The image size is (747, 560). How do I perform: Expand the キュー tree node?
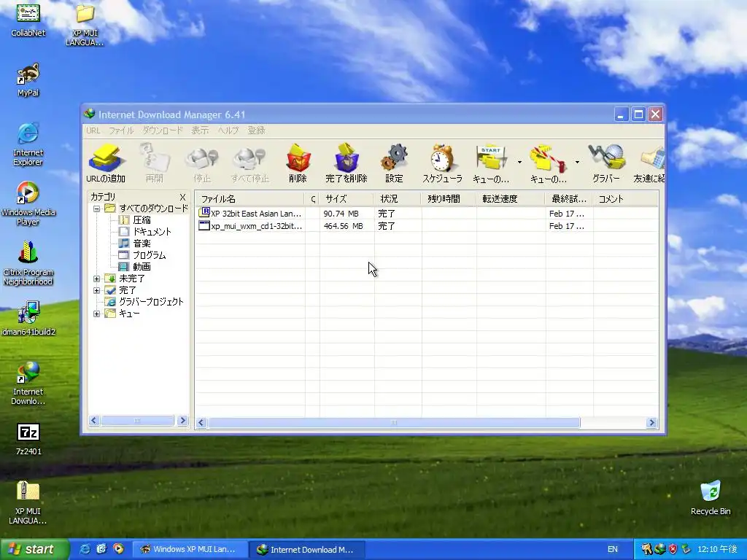pyautogui.click(x=97, y=314)
